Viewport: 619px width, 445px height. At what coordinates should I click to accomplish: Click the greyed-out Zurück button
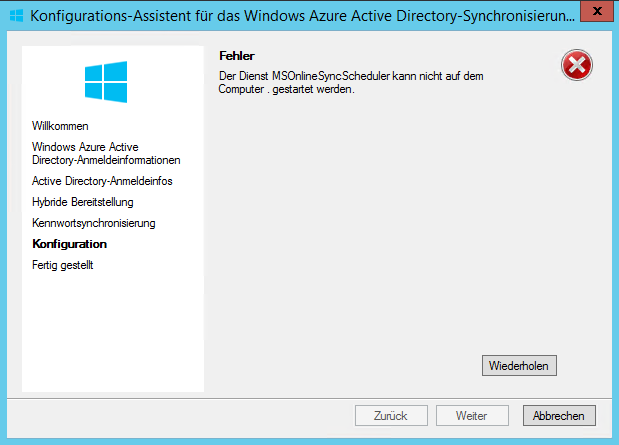point(391,415)
